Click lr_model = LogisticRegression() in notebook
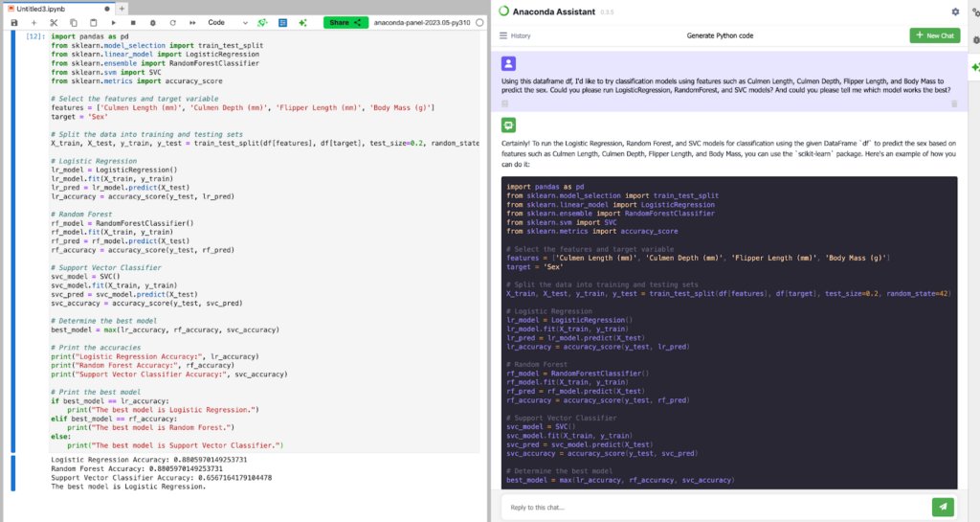This screenshot has width=980, height=522. (x=114, y=170)
